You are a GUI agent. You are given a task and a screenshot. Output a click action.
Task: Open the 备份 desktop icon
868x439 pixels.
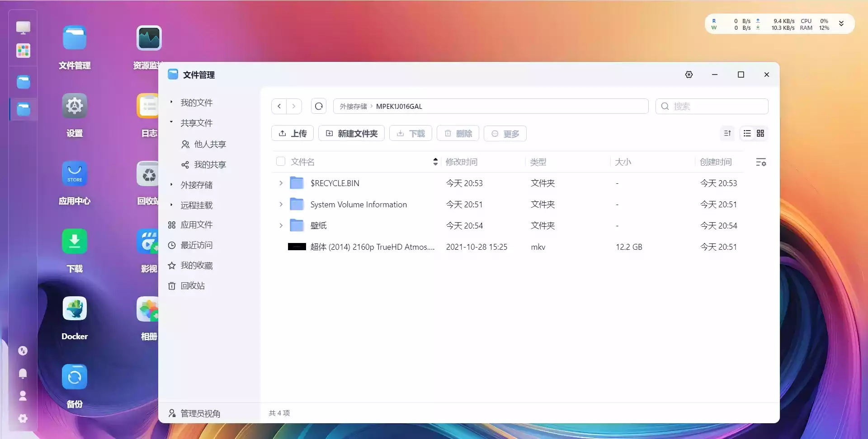coord(75,378)
